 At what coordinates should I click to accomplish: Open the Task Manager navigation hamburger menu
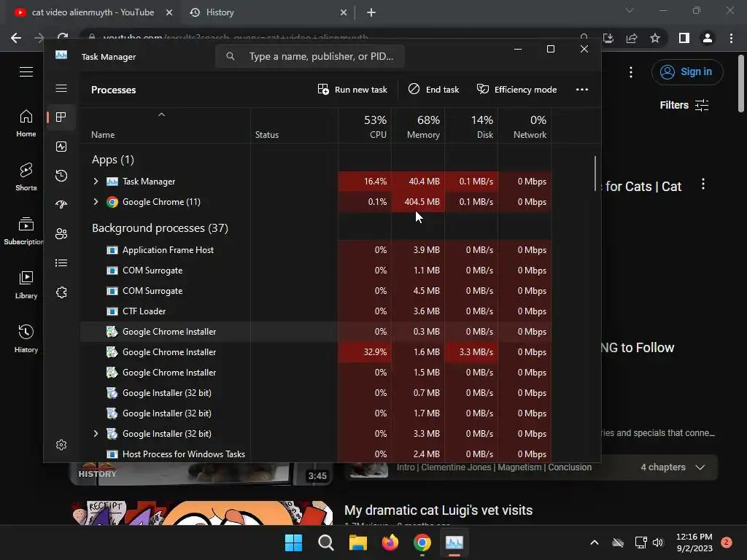61,88
